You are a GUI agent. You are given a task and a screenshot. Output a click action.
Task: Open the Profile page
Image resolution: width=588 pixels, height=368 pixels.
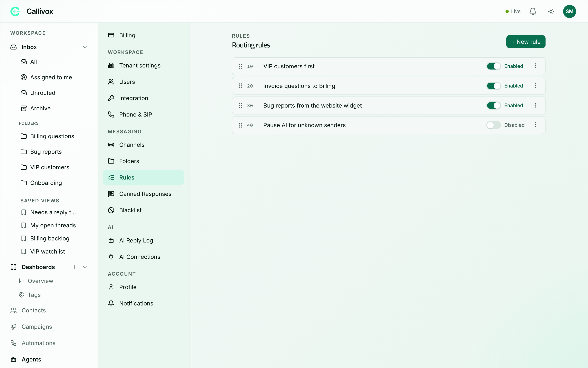143,287
